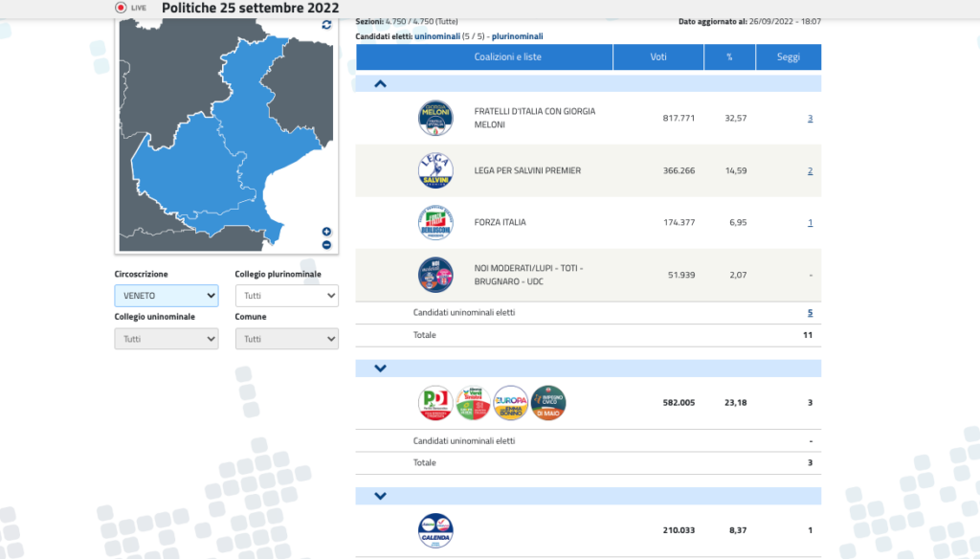980x559 pixels.
Task: Click NOI MODERATI/LUPI - TOTI list name
Action: (528, 275)
